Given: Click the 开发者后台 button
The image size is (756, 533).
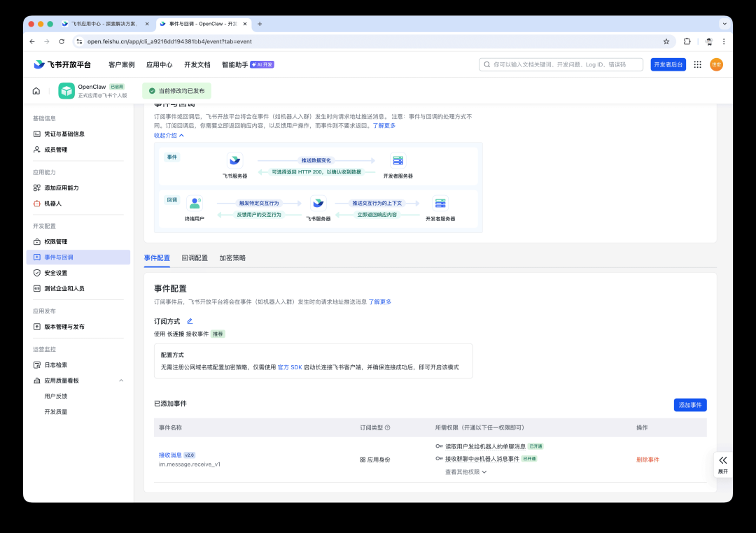Looking at the screenshot, I should (668, 64).
